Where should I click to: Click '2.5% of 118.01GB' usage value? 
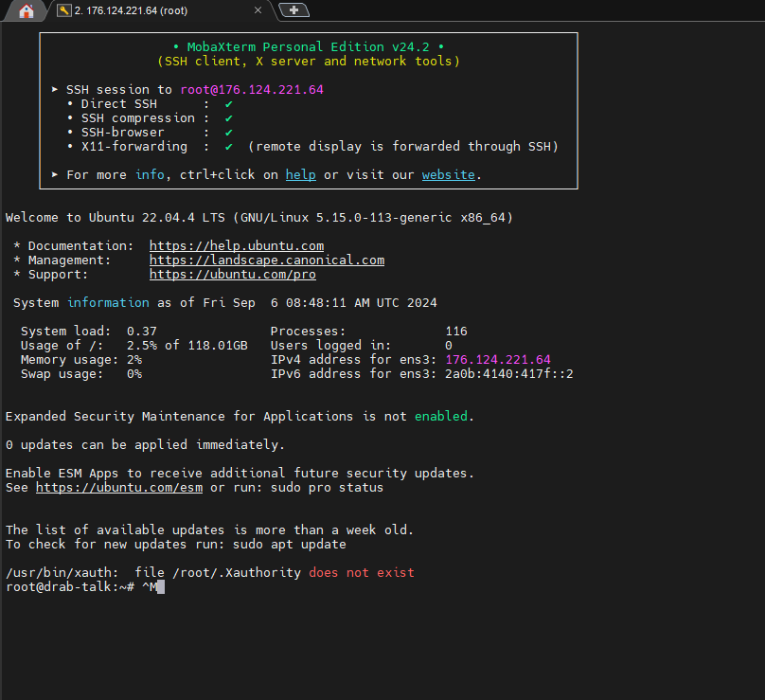click(x=187, y=345)
